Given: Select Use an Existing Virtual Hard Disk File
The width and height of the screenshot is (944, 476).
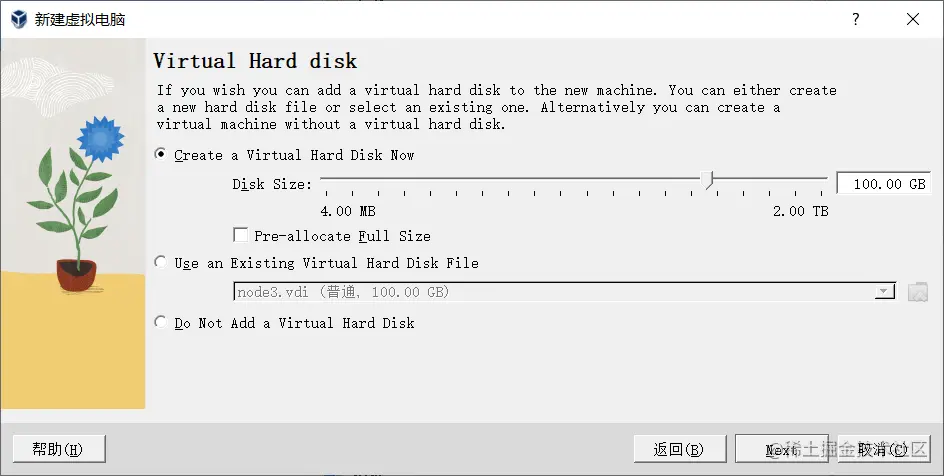Looking at the screenshot, I should click(x=162, y=263).
